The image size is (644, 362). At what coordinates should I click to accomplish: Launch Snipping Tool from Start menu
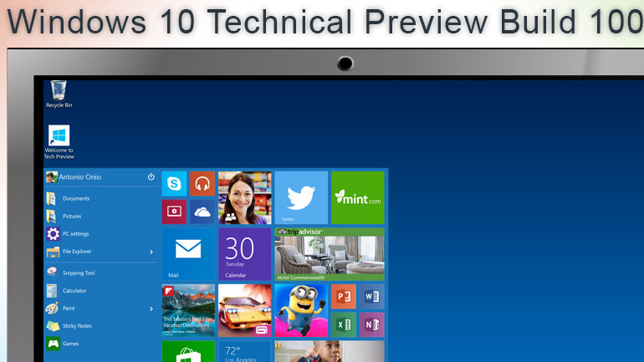(101, 273)
